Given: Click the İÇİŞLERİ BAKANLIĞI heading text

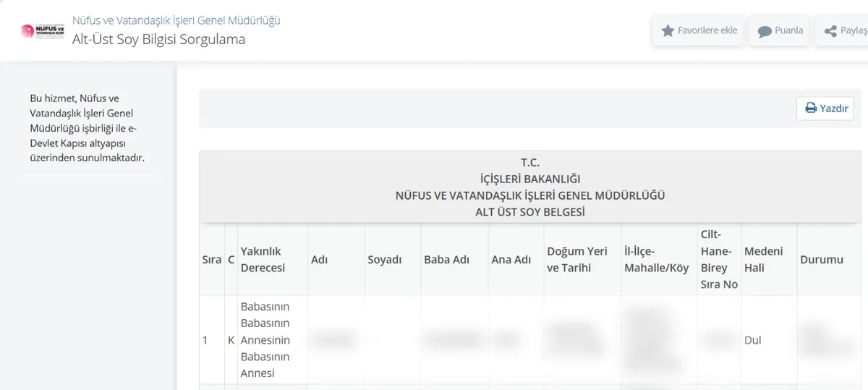Looking at the screenshot, I should tap(530, 179).
